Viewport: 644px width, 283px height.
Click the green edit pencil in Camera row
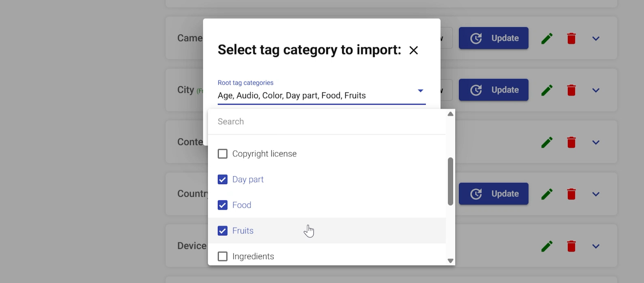(547, 38)
